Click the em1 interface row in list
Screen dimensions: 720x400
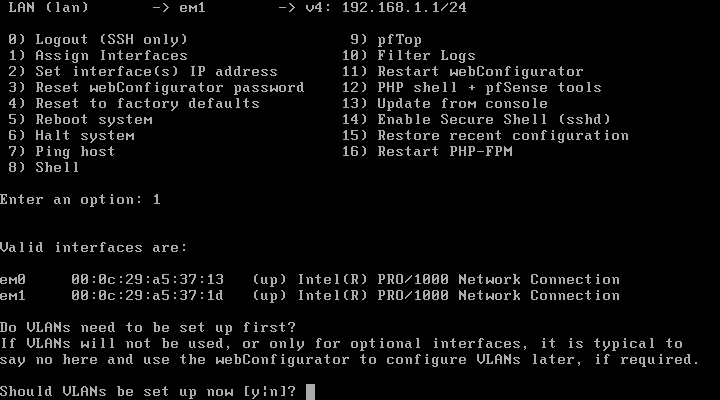[x=310, y=295]
